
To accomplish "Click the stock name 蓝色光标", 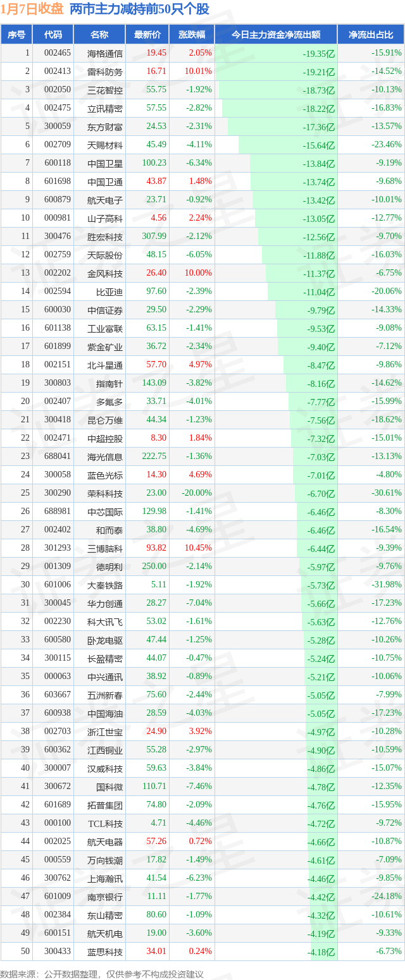I will tap(105, 475).
